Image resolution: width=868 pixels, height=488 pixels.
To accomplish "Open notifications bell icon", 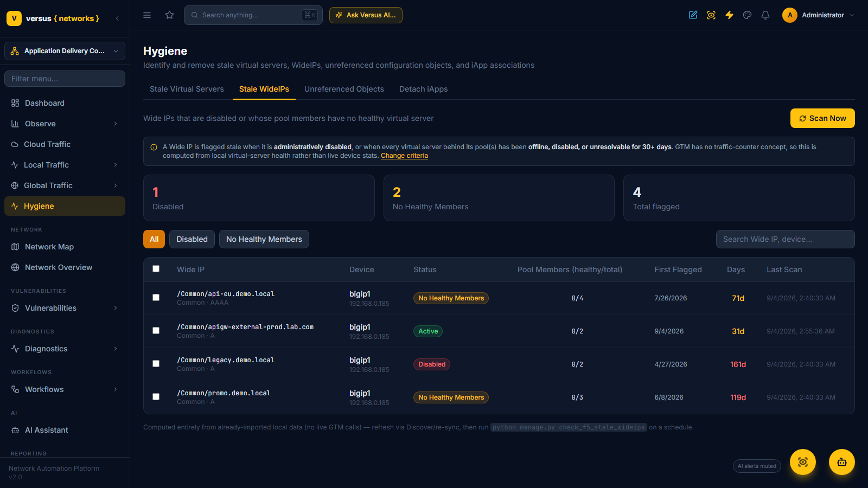I will tap(765, 15).
